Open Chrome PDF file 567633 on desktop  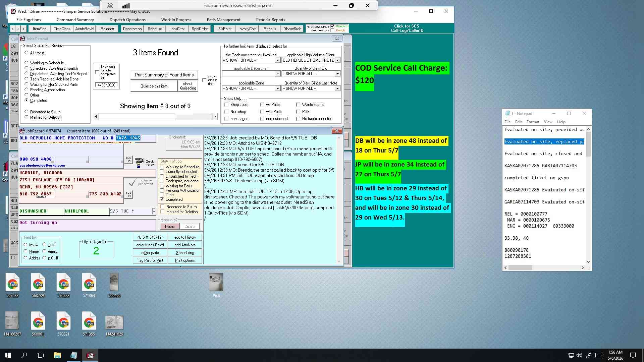pos(12,285)
